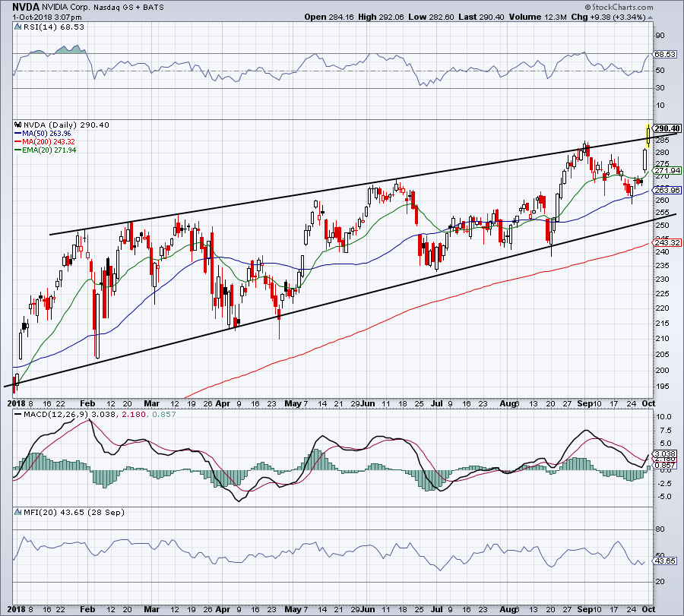Click the red line marker next to MA(200)
Viewport: 684px width, 616px height.
18,142
